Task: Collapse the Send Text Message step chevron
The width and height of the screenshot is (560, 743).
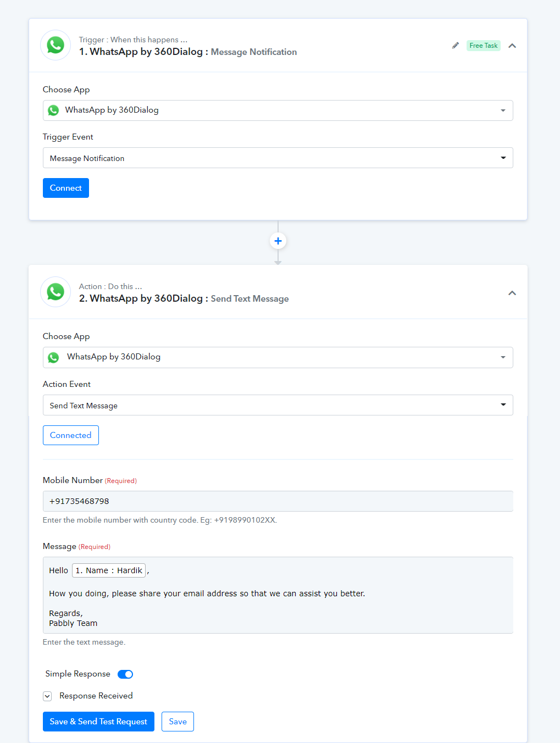Action: [x=512, y=293]
